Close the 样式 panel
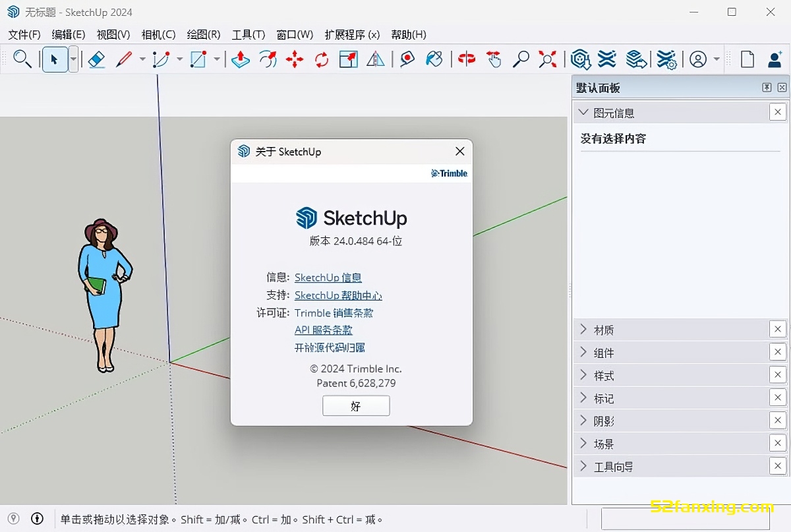 pos(778,375)
